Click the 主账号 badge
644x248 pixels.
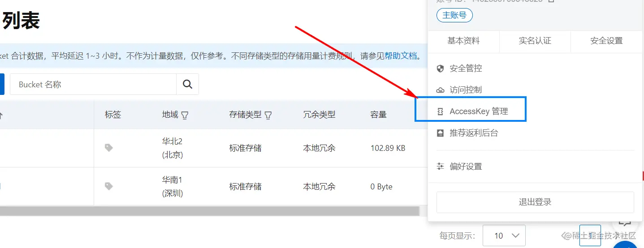(x=454, y=15)
